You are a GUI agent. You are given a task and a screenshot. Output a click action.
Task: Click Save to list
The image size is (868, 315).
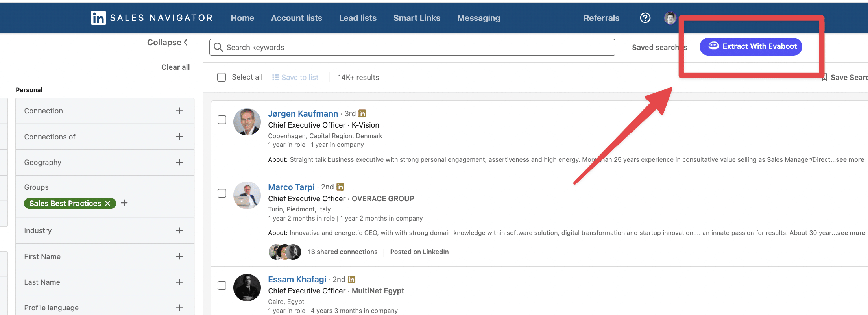coord(295,78)
